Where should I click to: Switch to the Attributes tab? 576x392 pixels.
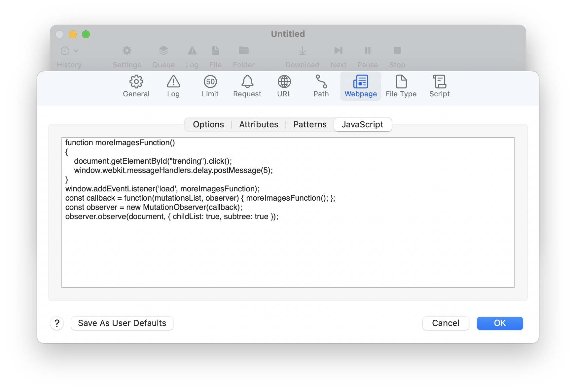(259, 124)
